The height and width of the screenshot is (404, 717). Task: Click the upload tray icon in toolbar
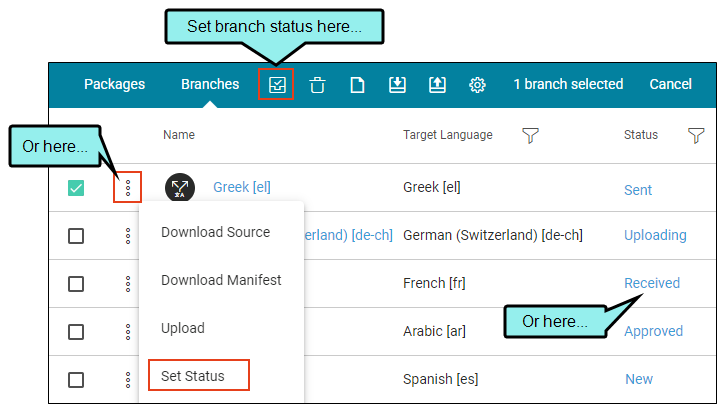(x=437, y=85)
